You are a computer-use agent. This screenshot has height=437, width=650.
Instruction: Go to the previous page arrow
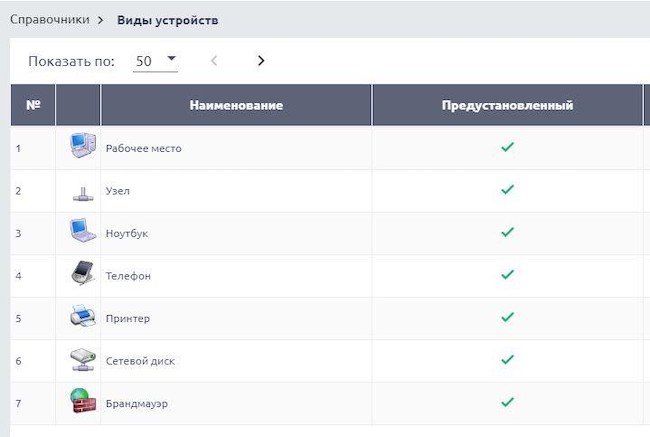point(214,61)
